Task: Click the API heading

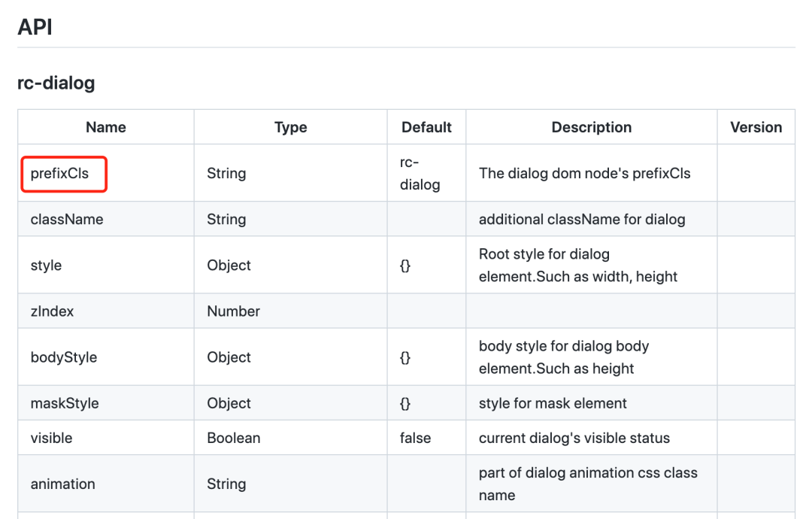Action: point(35,27)
